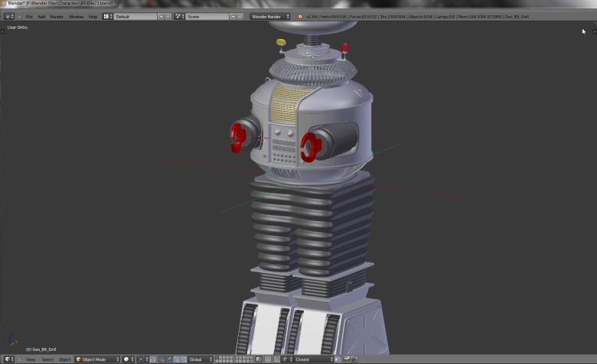Image resolution: width=597 pixels, height=364 pixels.
Task: Click the add new scene plus button
Action: pyautogui.click(x=233, y=16)
